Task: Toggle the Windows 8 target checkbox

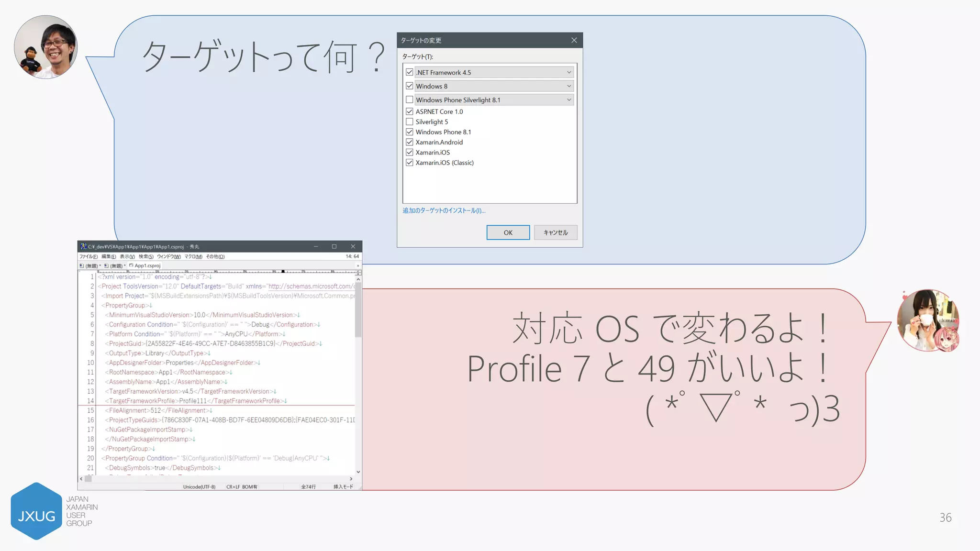Action: [x=409, y=86]
